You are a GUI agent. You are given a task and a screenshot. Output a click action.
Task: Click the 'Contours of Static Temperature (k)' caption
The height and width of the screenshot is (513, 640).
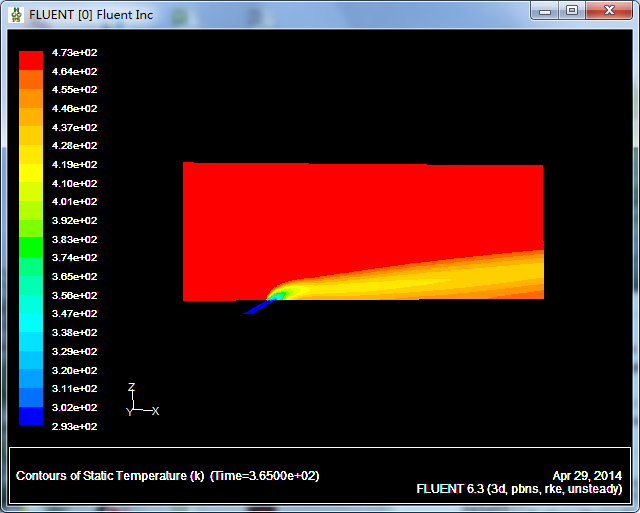tap(110, 476)
